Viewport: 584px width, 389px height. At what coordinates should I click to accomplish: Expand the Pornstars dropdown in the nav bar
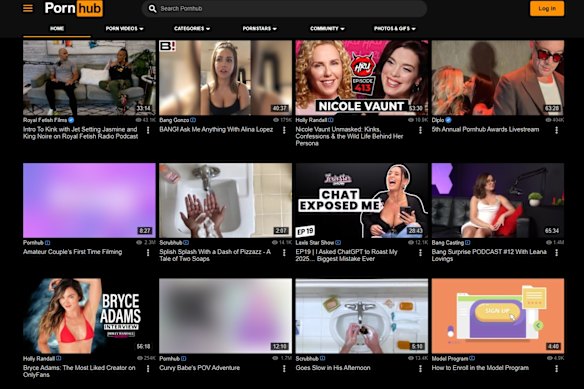(260, 28)
